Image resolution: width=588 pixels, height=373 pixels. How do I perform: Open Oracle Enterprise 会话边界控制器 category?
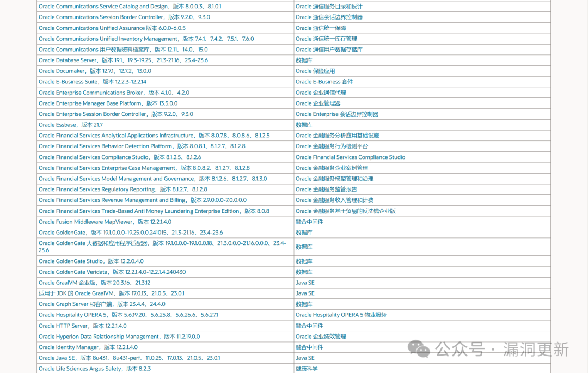click(x=337, y=114)
